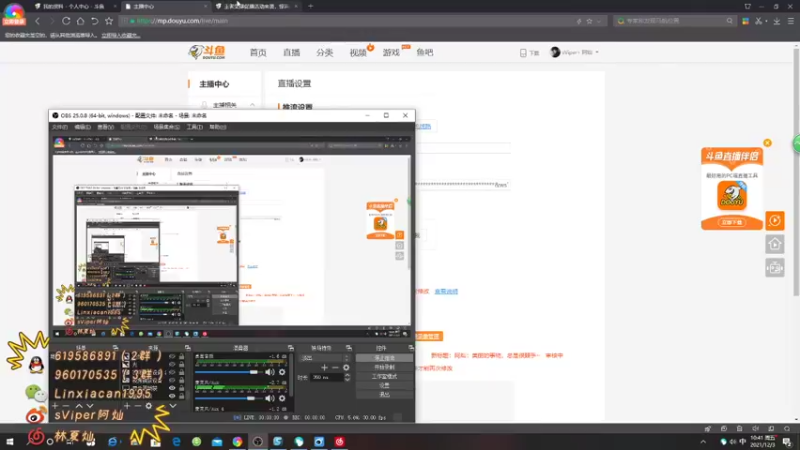Viewport: 800px width, 450px height.
Task: Open address bar dropdown chevron
Action: pyautogui.click(x=598, y=21)
